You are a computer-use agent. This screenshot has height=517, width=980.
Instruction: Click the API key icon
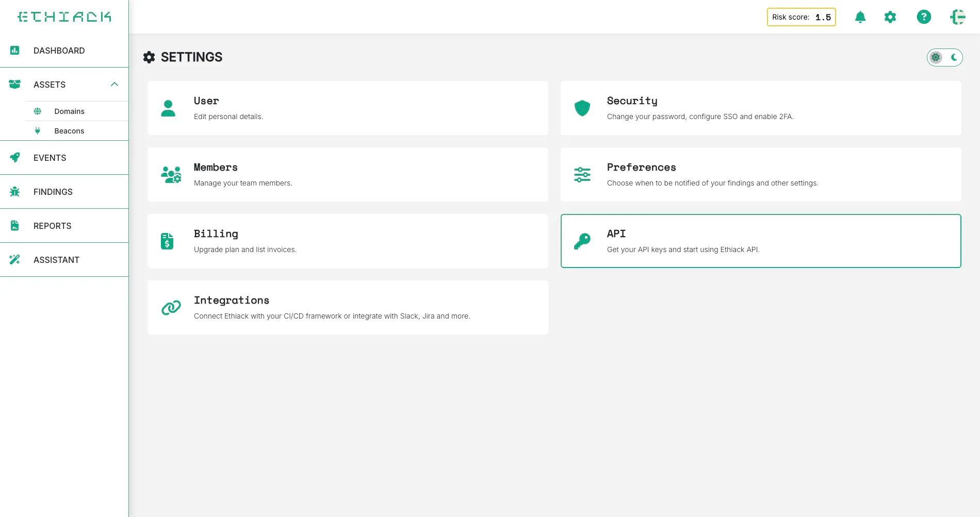click(x=582, y=240)
